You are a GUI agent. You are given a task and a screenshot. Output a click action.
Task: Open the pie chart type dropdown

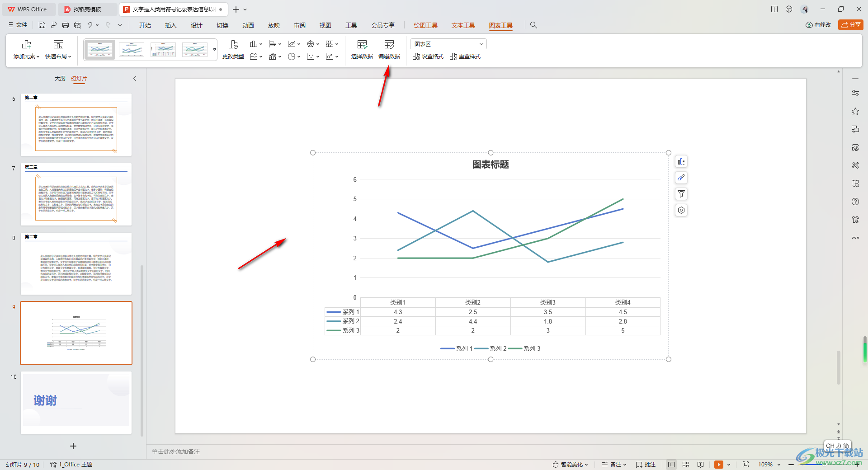pos(294,56)
